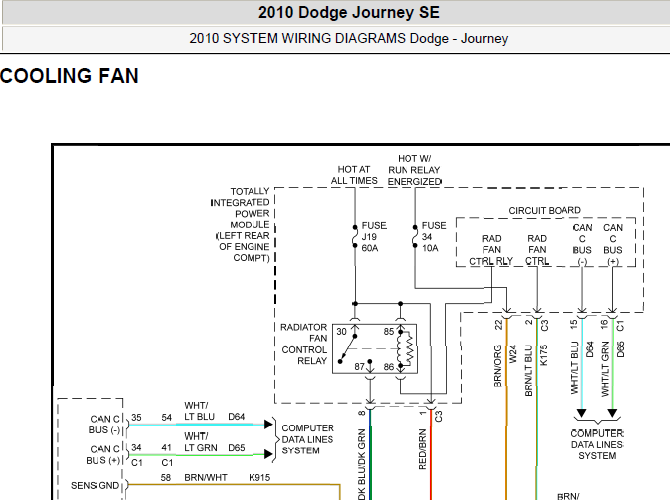Click arrowhead on the WHT/LT GRN D65 horizontal wire
The height and width of the screenshot is (500, 670).
[x=268, y=454]
